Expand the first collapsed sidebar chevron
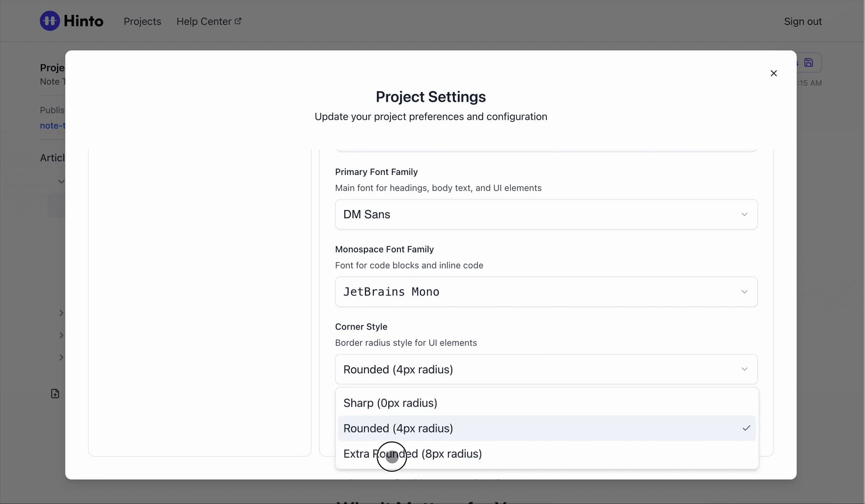The height and width of the screenshot is (504, 865). click(61, 313)
